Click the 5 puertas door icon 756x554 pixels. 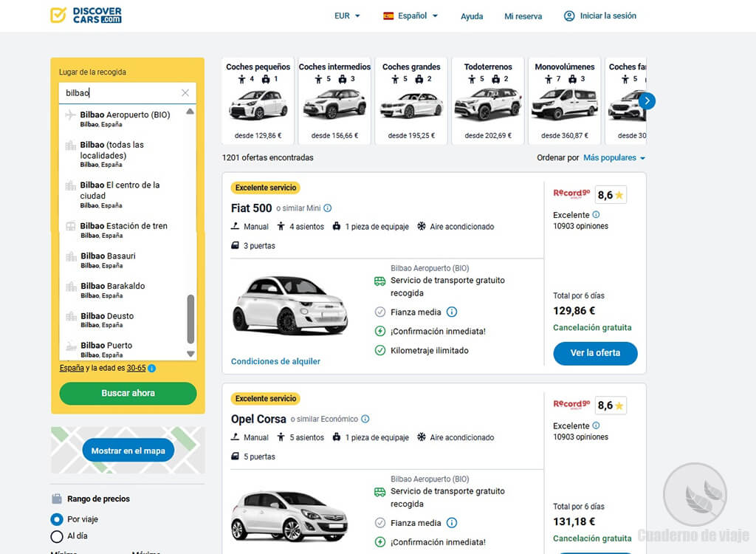click(236, 456)
